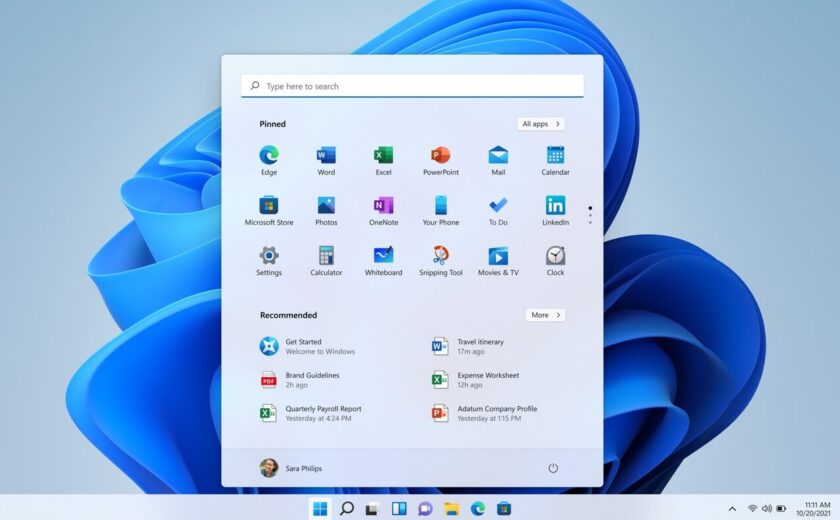The image size is (840, 520).
Task: Open the Snipping Tool
Action: (x=441, y=261)
